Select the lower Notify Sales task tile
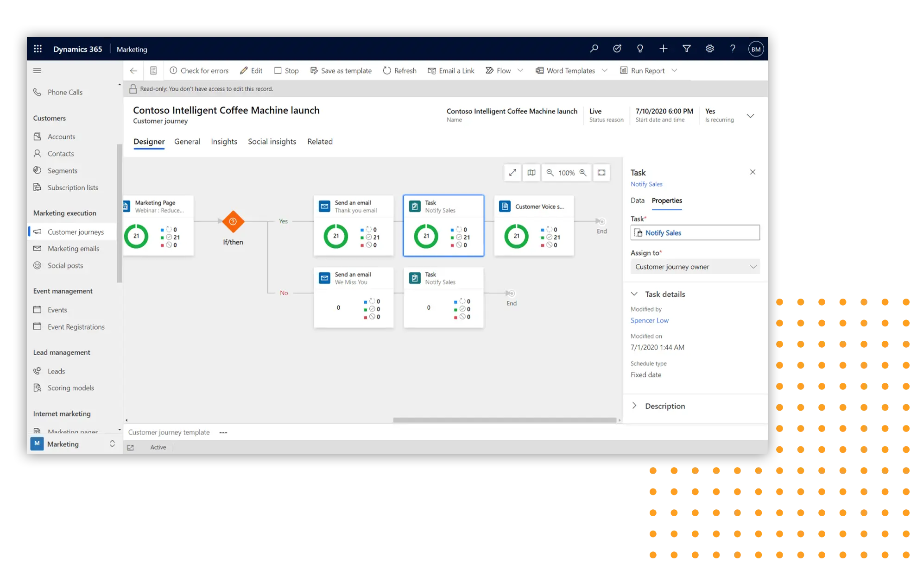Image resolution: width=917 pixels, height=588 pixels. coord(444,297)
